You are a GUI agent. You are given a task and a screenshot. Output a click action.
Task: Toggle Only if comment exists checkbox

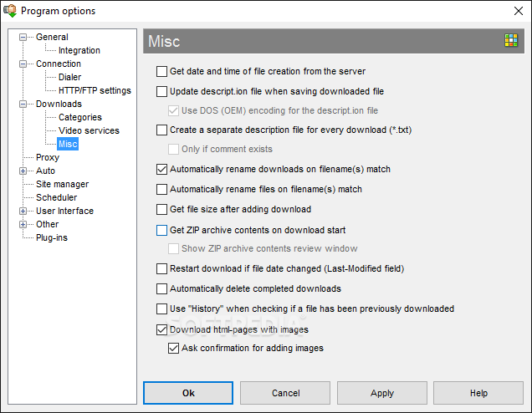(x=173, y=149)
